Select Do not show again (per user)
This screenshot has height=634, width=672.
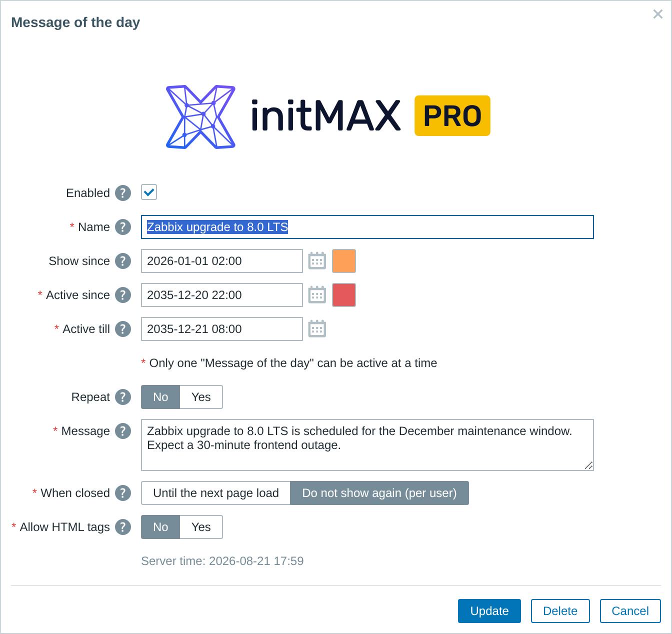tap(379, 493)
